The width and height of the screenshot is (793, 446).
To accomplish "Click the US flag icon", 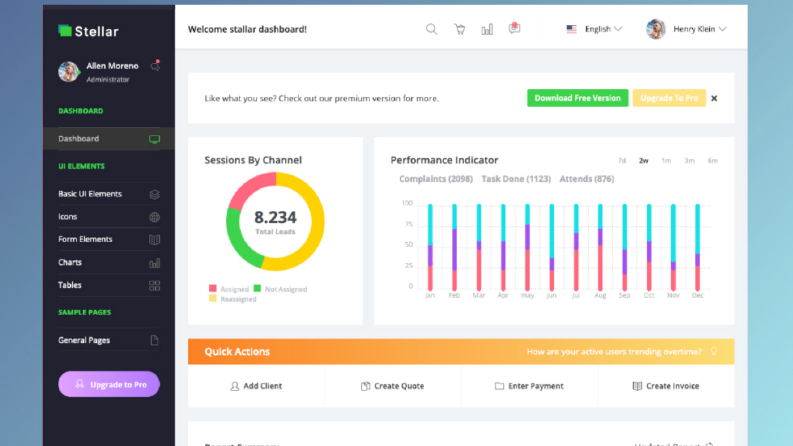I will 571,29.
